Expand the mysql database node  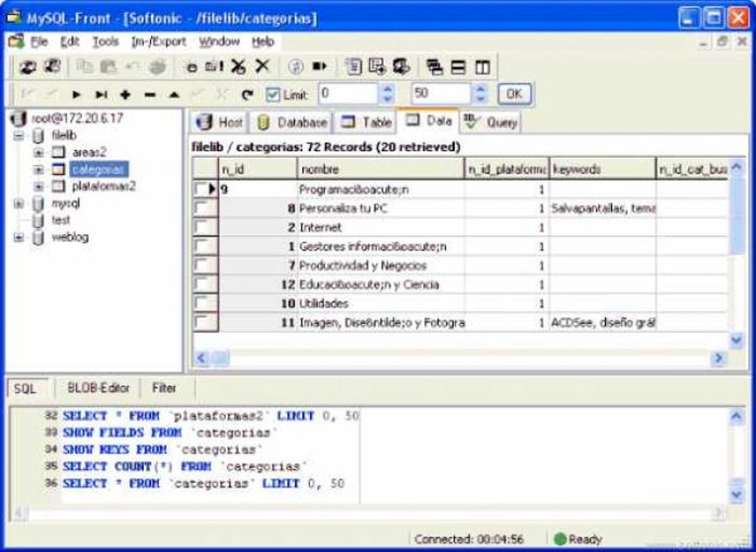[x=19, y=204]
